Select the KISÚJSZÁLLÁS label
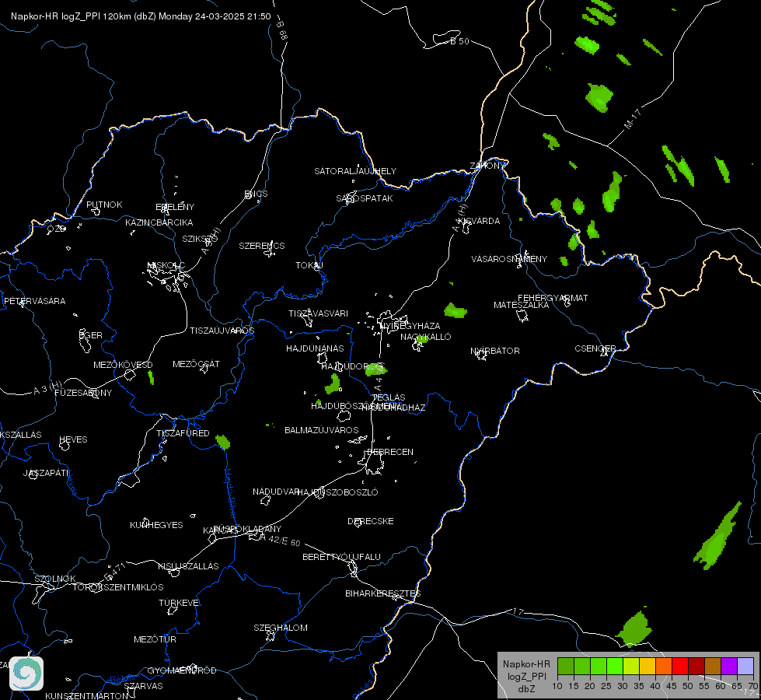Image resolution: width=761 pixels, height=700 pixels. (x=188, y=566)
